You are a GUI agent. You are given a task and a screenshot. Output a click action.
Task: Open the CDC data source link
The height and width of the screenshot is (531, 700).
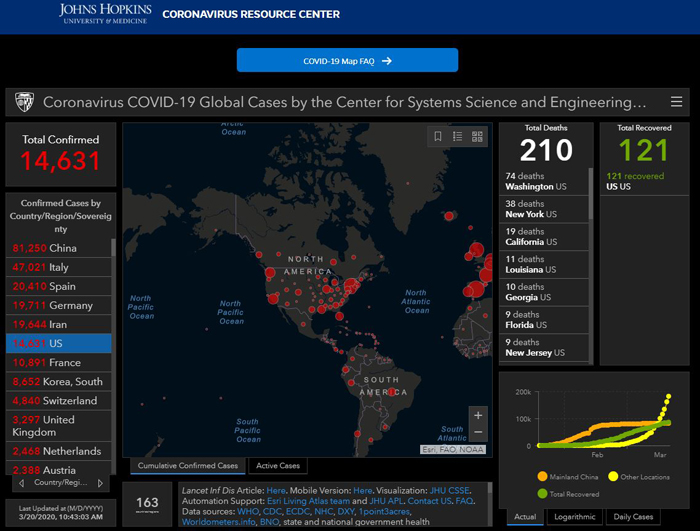pos(272,511)
